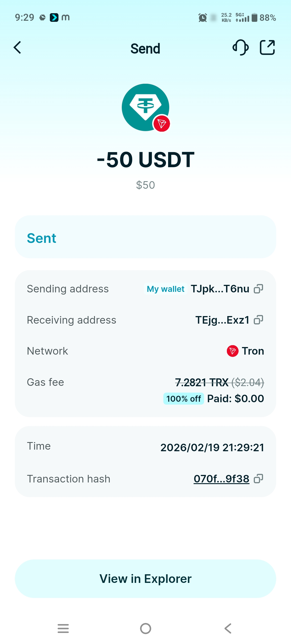Tap the Tron network icon
Viewport: 291px width, 644px height.
point(233,351)
